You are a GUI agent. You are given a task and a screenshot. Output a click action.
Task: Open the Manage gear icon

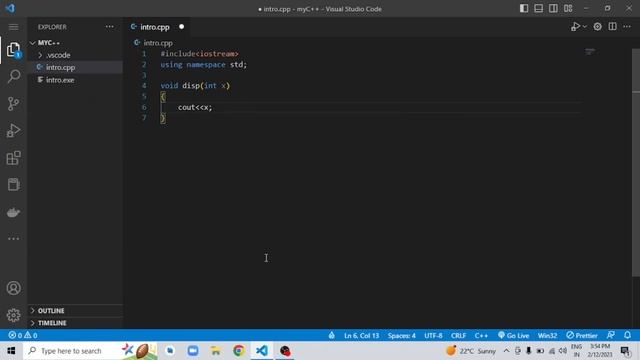[13, 315]
